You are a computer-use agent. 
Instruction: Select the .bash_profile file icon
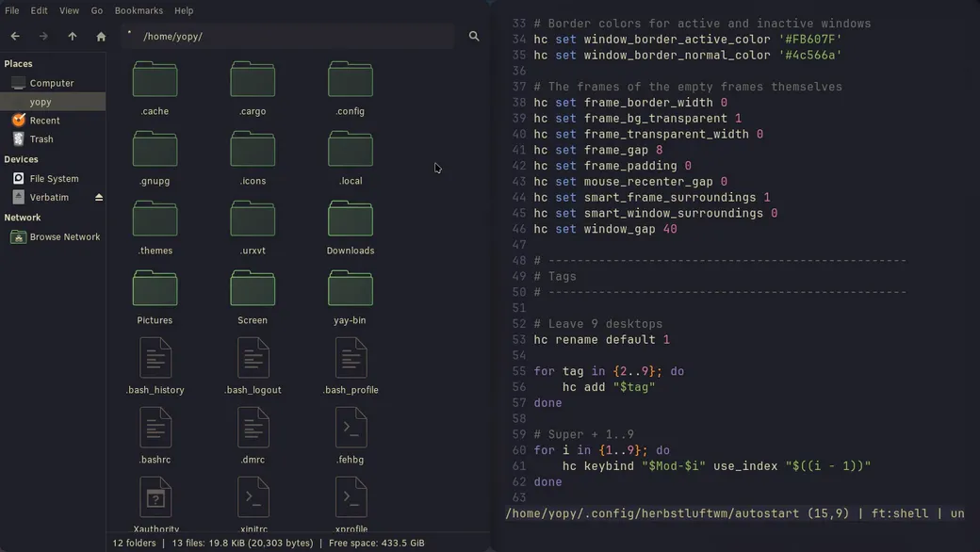pyautogui.click(x=351, y=358)
